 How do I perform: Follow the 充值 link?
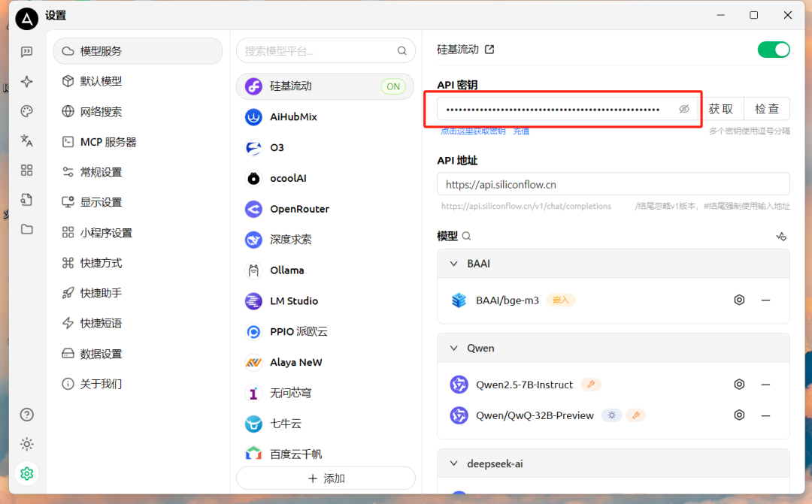(x=521, y=131)
